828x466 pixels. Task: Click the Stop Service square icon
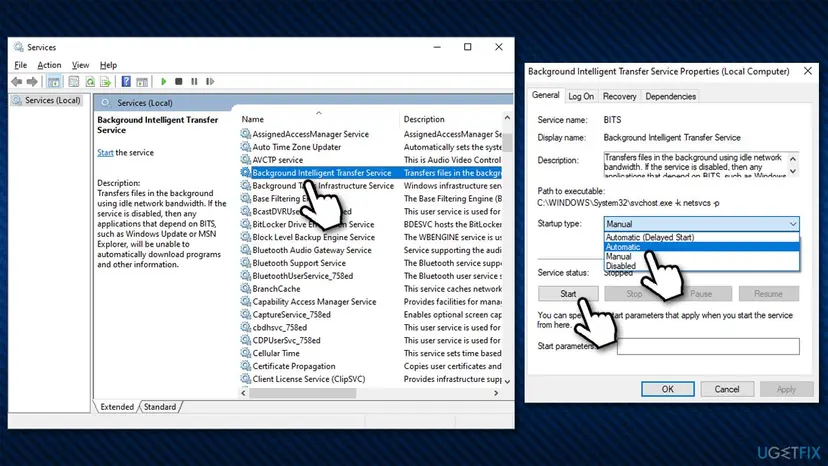click(x=178, y=81)
